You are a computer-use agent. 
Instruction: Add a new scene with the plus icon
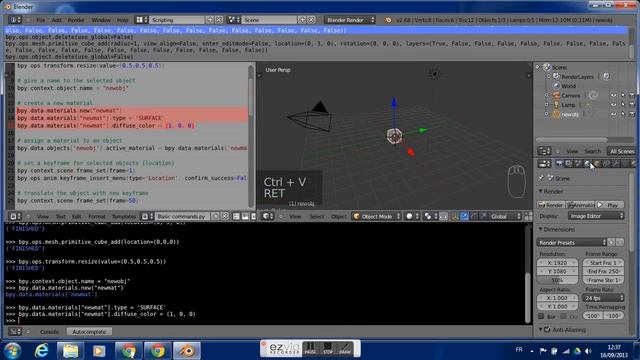302,20
